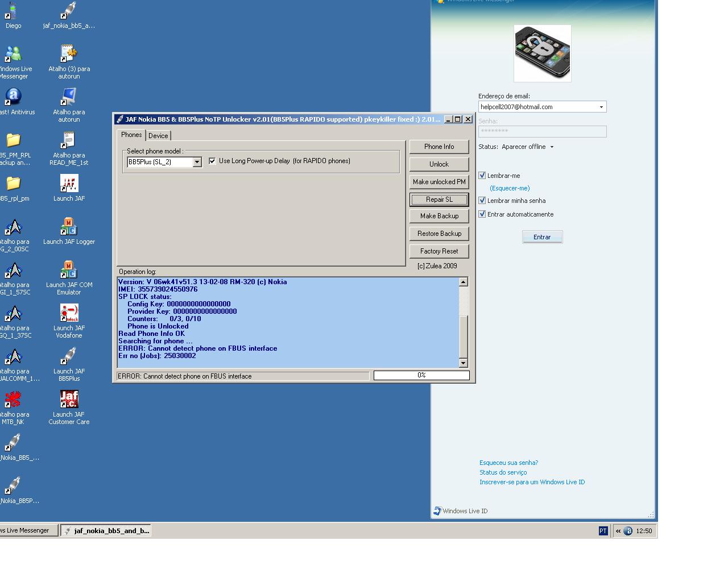Click the Esquecer-me link
728x582 pixels.
click(510, 188)
